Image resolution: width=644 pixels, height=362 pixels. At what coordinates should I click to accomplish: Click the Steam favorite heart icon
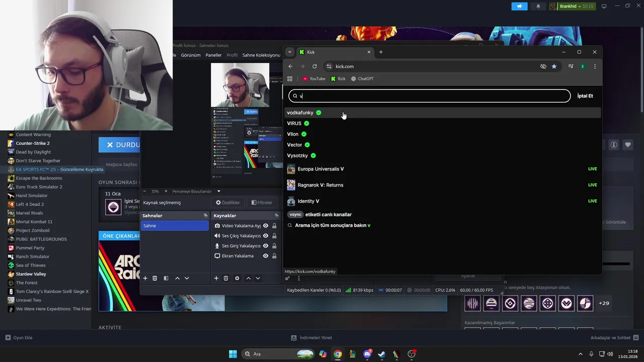tap(628, 145)
